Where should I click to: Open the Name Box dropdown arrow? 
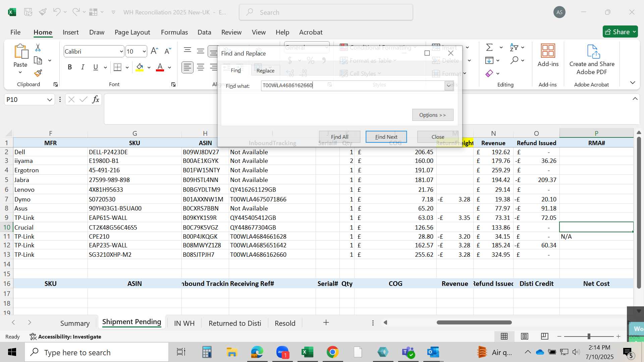[50, 100]
